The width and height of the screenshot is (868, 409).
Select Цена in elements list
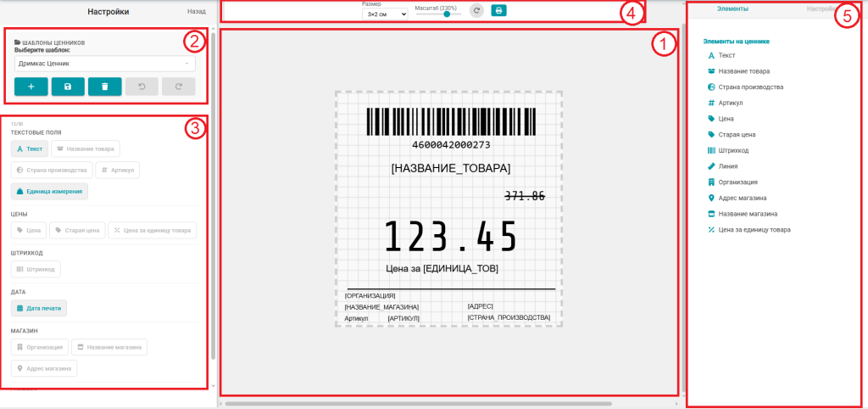(721, 119)
